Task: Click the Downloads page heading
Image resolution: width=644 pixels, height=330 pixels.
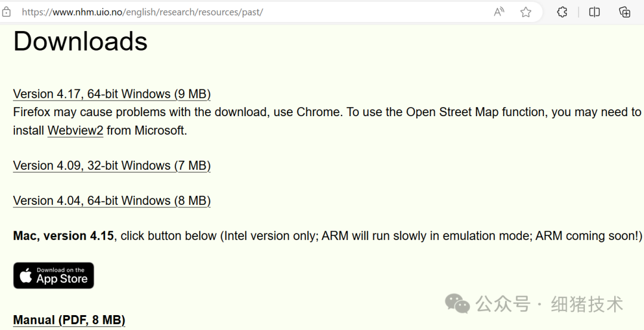Action: (80, 42)
